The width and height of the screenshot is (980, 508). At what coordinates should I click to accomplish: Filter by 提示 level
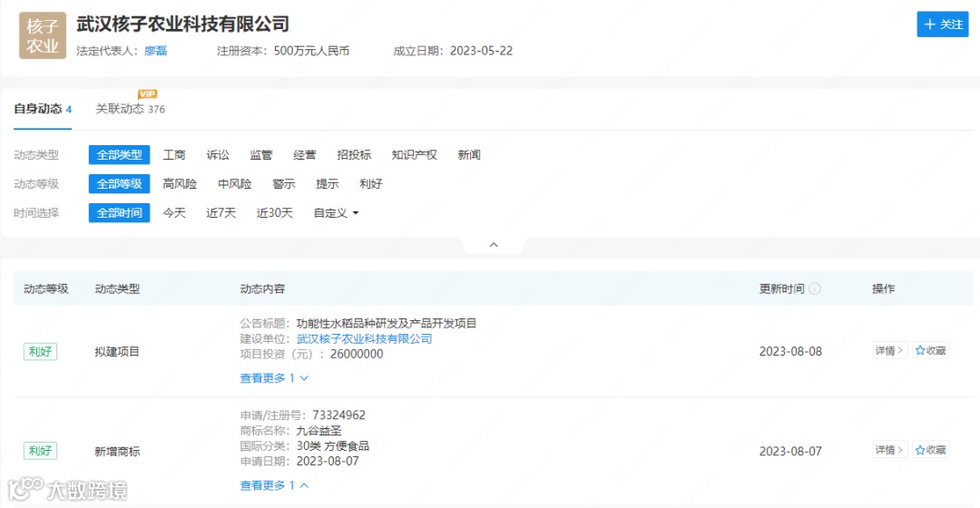[x=328, y=184]
